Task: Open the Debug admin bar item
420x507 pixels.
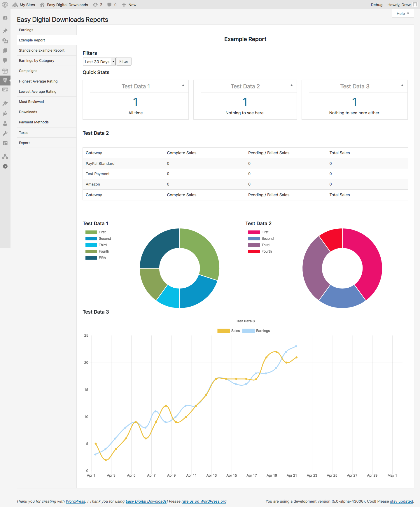Action: [377, 5]
